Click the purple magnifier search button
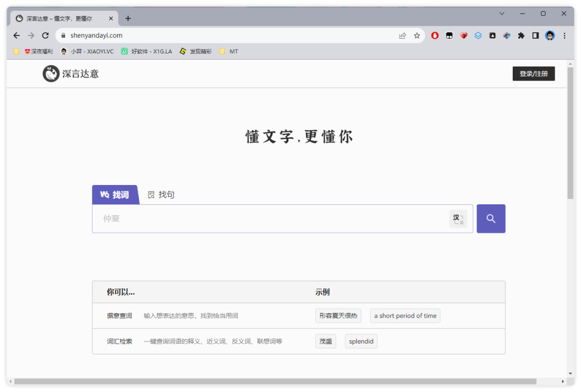 [491, 218]
